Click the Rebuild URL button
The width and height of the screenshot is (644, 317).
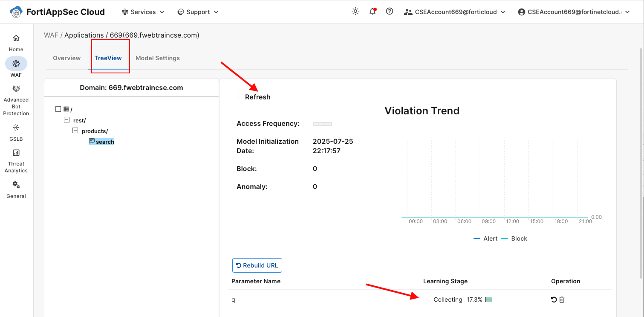pyautogui.click(x=257, y=265)
